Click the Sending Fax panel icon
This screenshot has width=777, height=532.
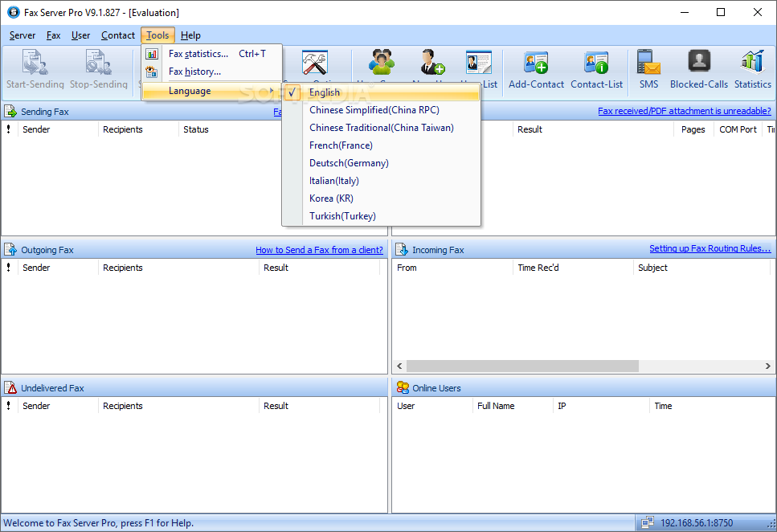(x=10, y=111)
